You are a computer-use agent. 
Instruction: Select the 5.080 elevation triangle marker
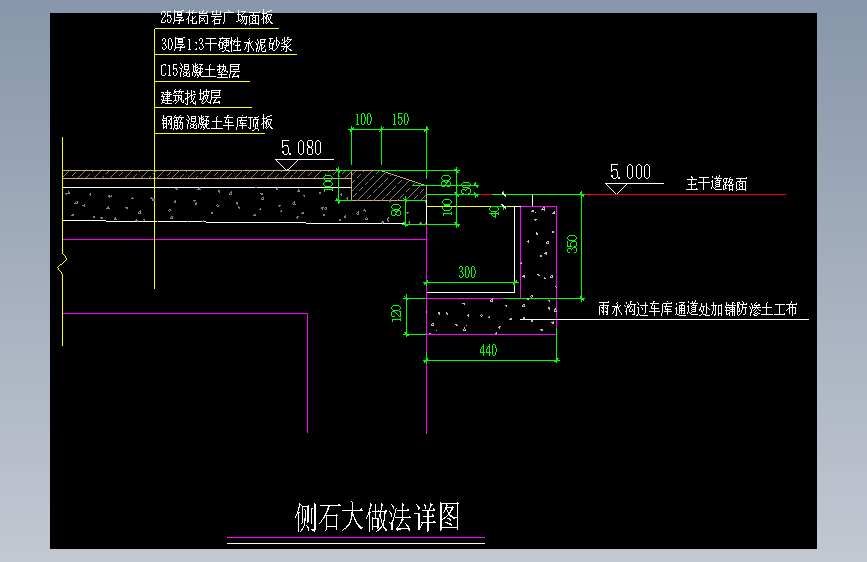click(x=286, y=165)
